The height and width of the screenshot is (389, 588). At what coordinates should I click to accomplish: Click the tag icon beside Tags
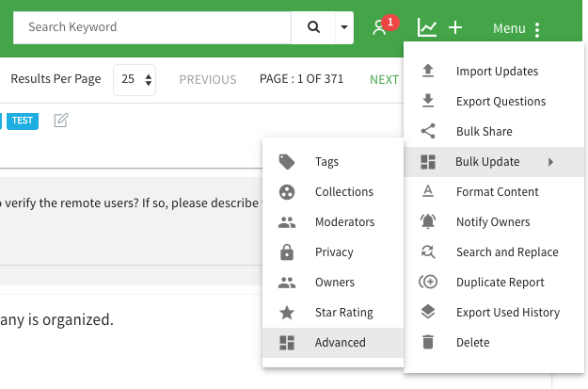click(x=287, y=162)
